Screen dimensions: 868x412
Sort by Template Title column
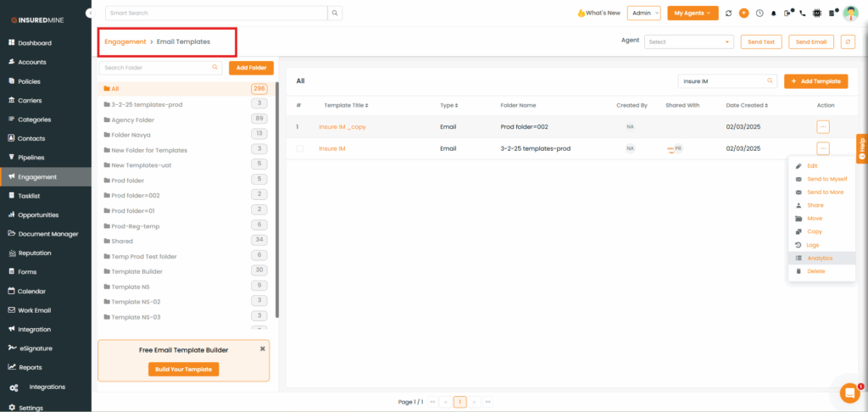pos(346,105)
